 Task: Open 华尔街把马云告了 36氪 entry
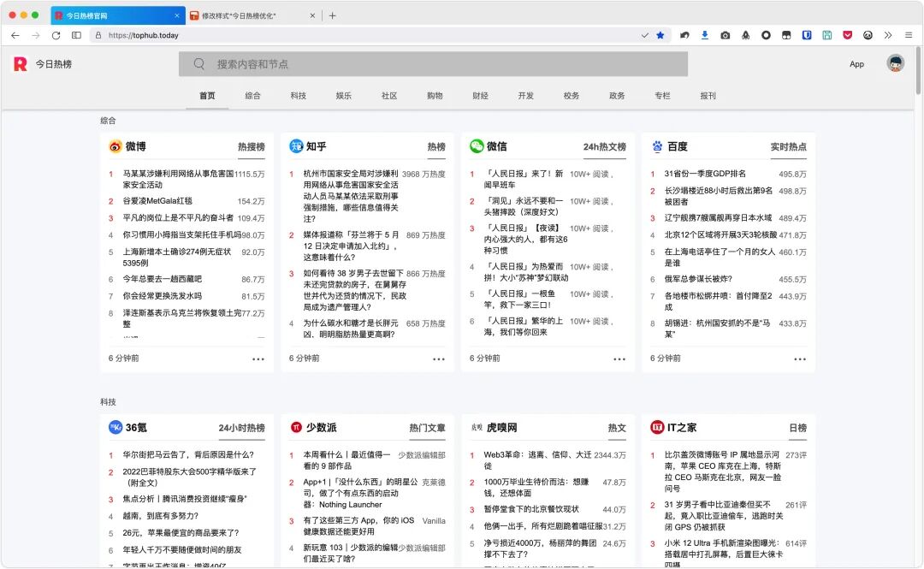[188, 454]
